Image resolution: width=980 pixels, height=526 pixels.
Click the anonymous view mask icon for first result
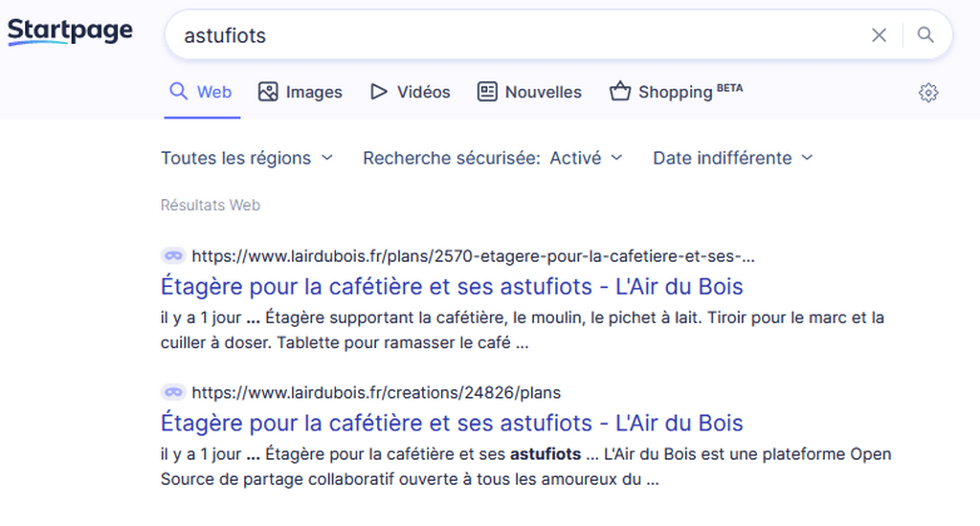pyautogui.click(x=173, y=255)
